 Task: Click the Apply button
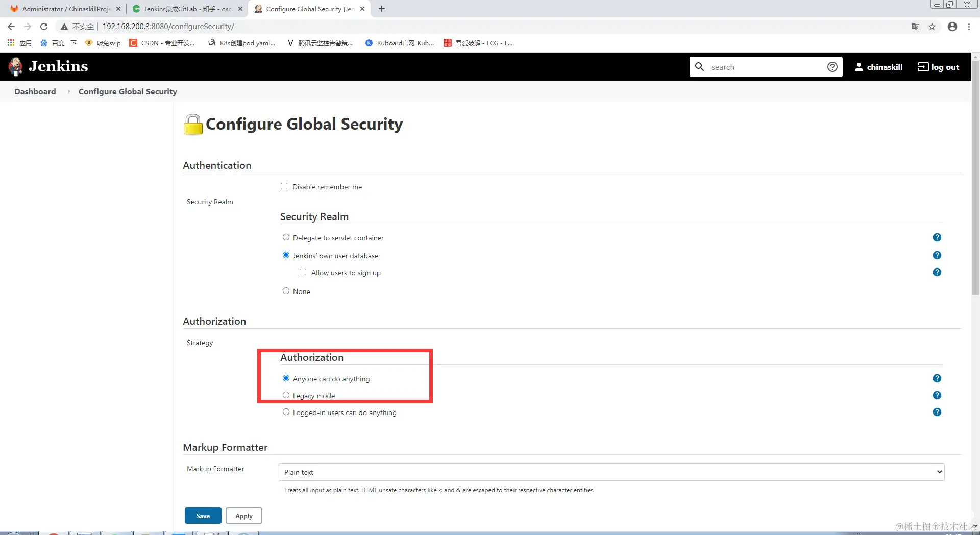click(244, 516)
